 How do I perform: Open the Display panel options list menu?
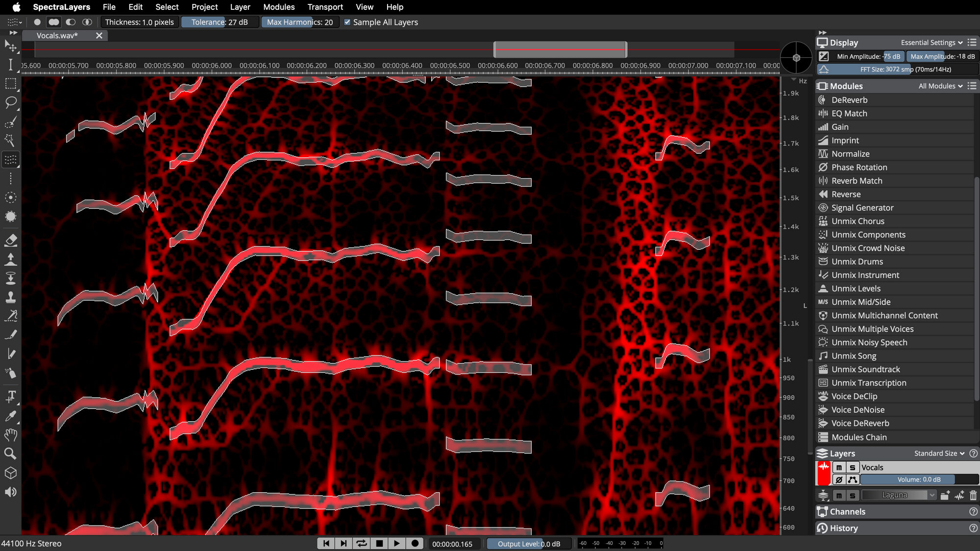pos(973,43)
